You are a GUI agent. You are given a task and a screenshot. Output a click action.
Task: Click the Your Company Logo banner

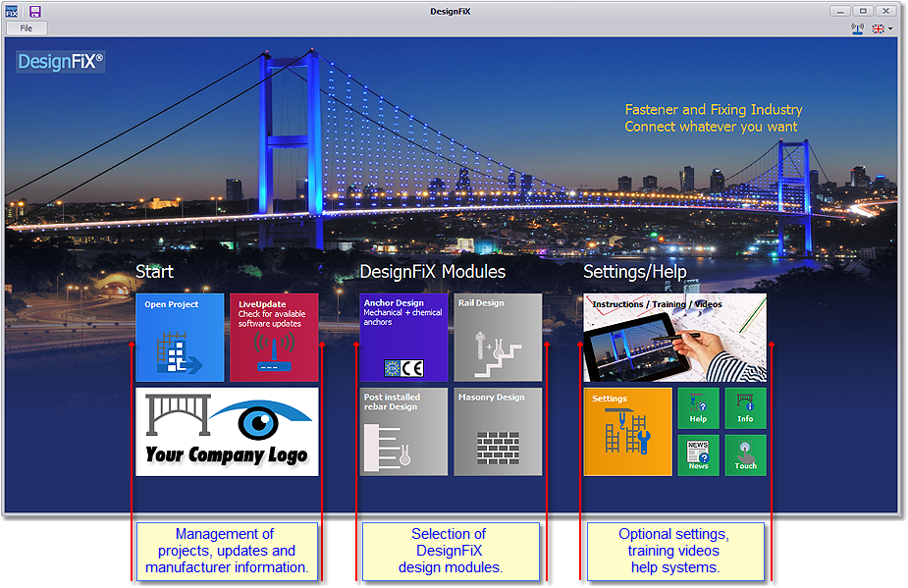coord(227,432)
